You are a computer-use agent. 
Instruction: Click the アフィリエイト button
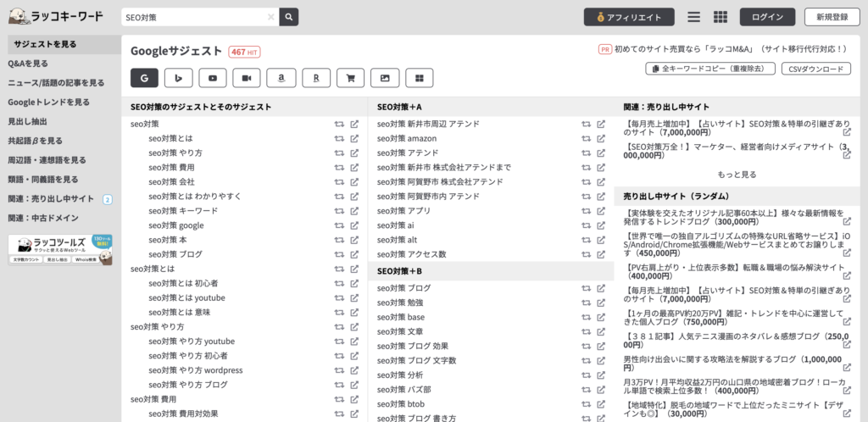[x=629, y=17]
